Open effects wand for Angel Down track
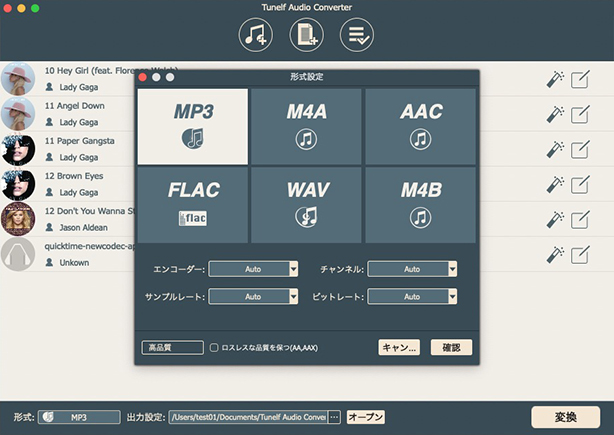Viewport: 614px width, 435px height. pos(555,114)
